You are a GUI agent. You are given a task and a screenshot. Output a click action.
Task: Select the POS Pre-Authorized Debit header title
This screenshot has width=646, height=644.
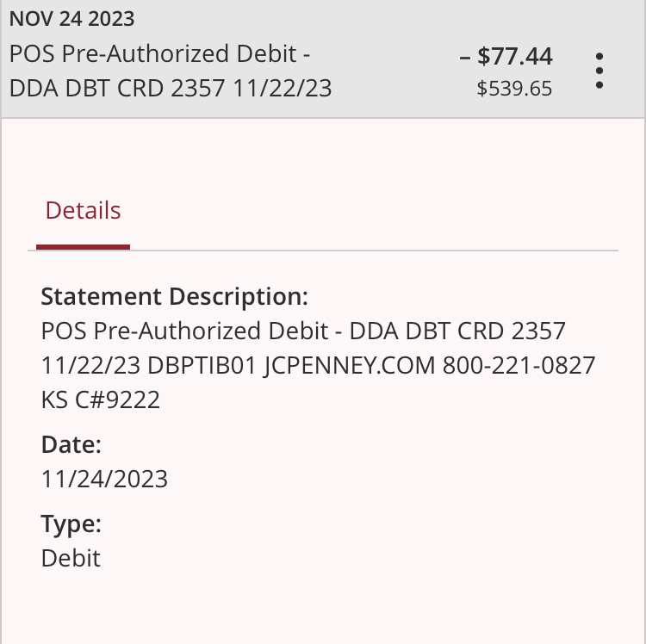pos(160,54)
